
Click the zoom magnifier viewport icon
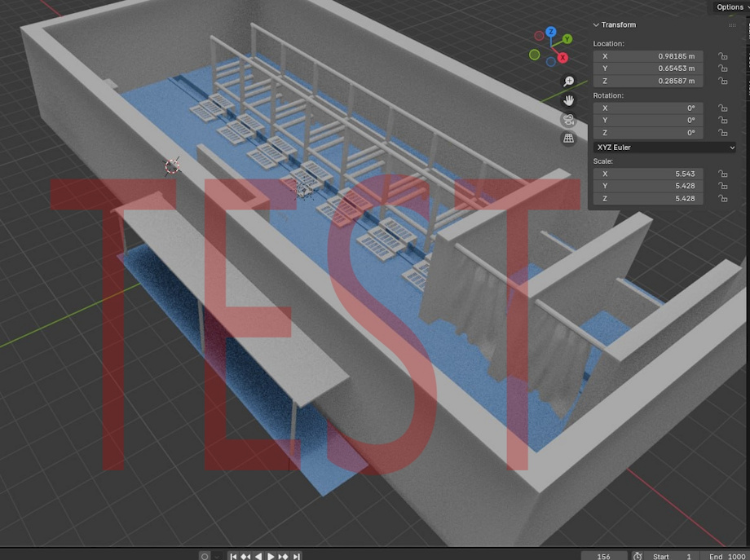coord(568,82)
